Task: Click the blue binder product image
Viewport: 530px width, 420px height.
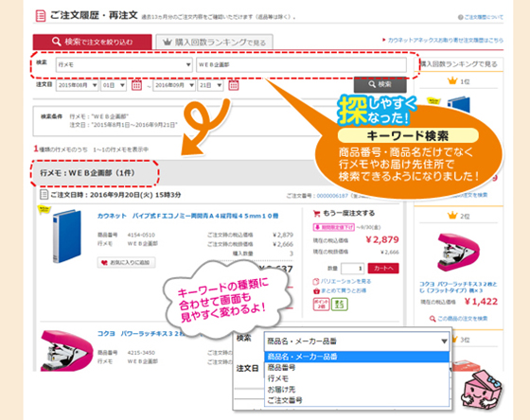Action: 67,236
